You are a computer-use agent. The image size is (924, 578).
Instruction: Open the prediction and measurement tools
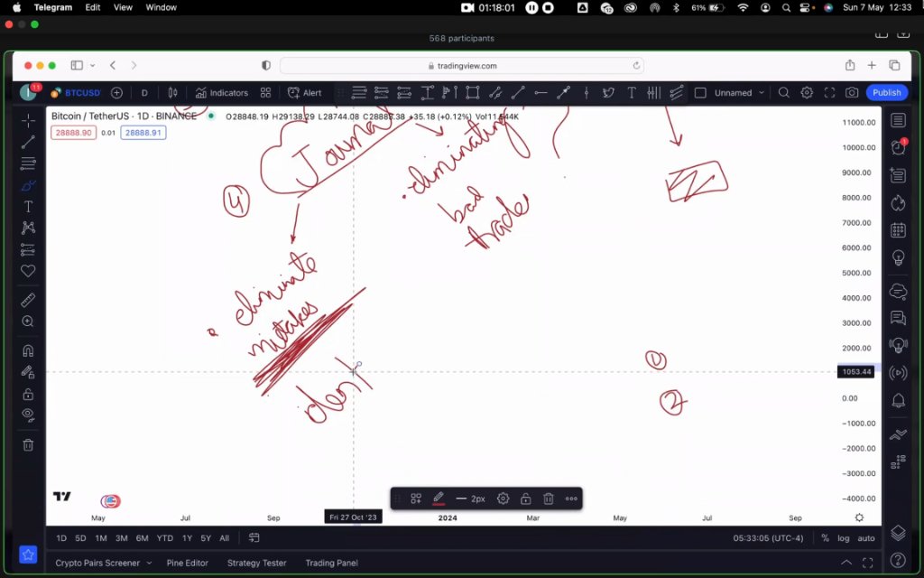pos(28,249)
